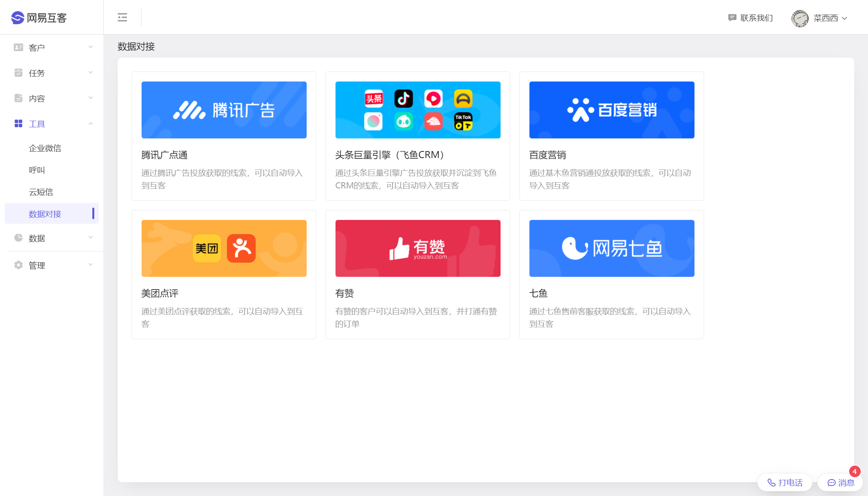Expand the 内容 menu chevron
868x496 pixels.
(x=91, y=98)
